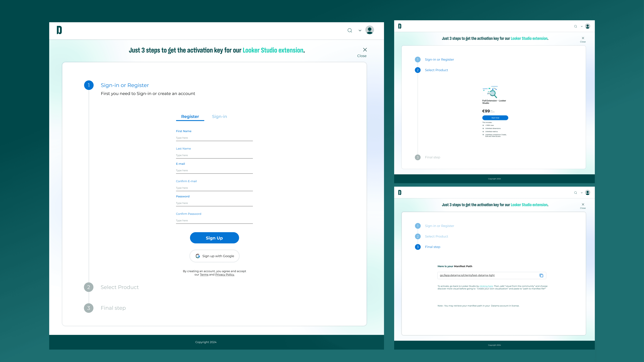Focus the Confirm Password input field
This screenshot has height=362, width=644.
click(x=214, y=221)
